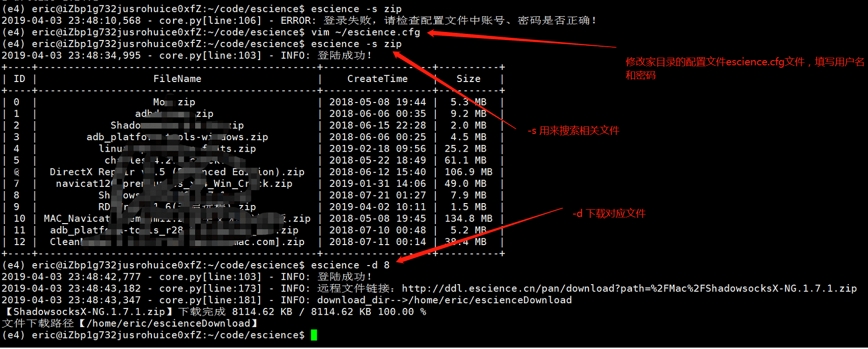The width and height of the screenshot is (868, 349).
Task: Click '【ShadowsocksX-NG.1.7.1.zip】' filename text
Action: coord(89,312)
